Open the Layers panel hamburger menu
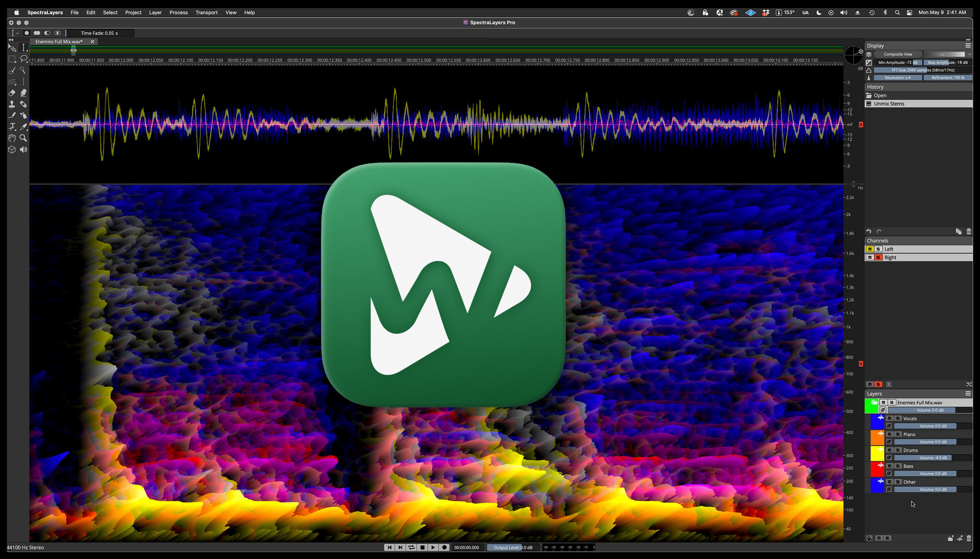 968,393
